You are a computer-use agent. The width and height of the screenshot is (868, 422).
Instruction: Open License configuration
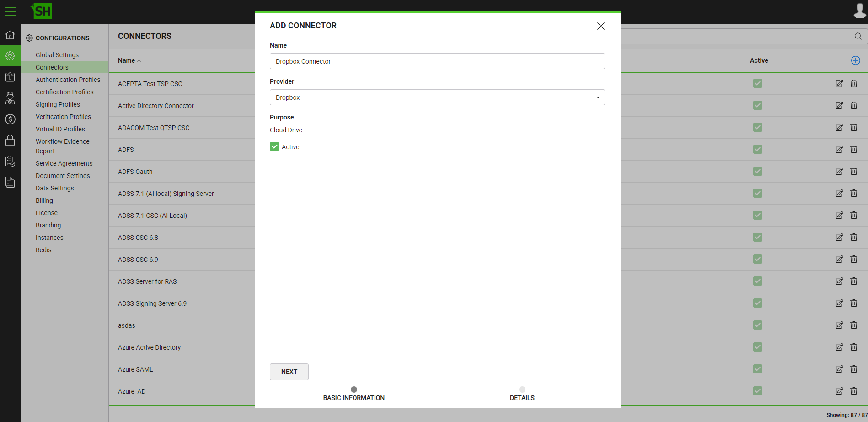pyautogui.click(x=47, y=213)
